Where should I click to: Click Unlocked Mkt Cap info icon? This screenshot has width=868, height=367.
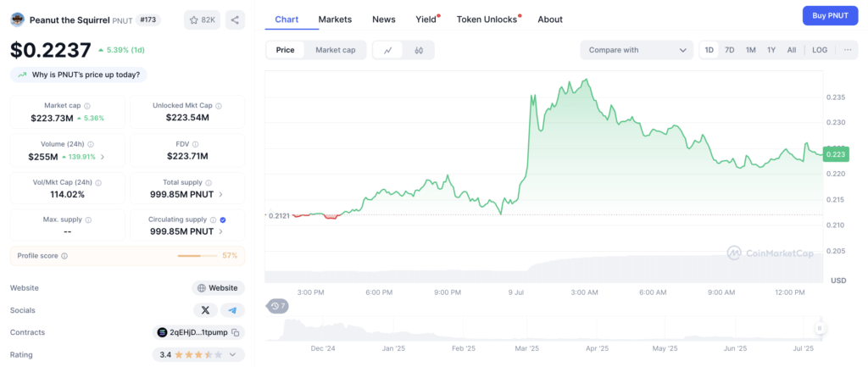pyautogui.click(x=219, y=105)
